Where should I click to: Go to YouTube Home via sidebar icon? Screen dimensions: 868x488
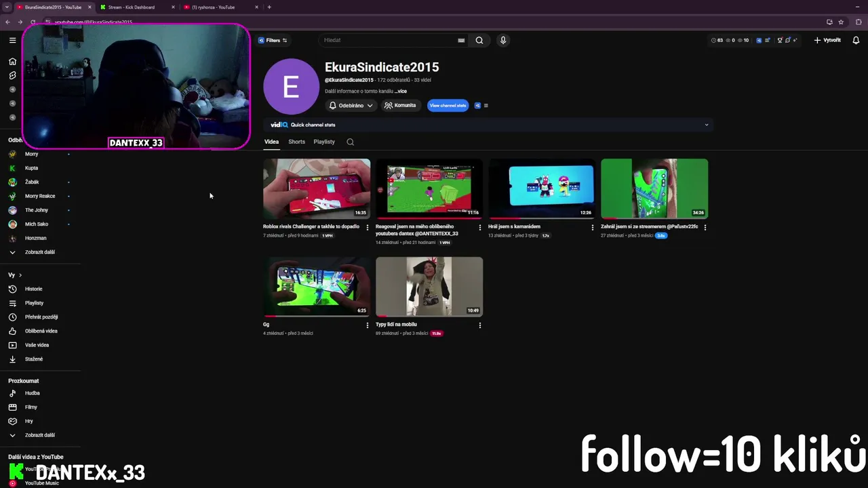[12, 62]
